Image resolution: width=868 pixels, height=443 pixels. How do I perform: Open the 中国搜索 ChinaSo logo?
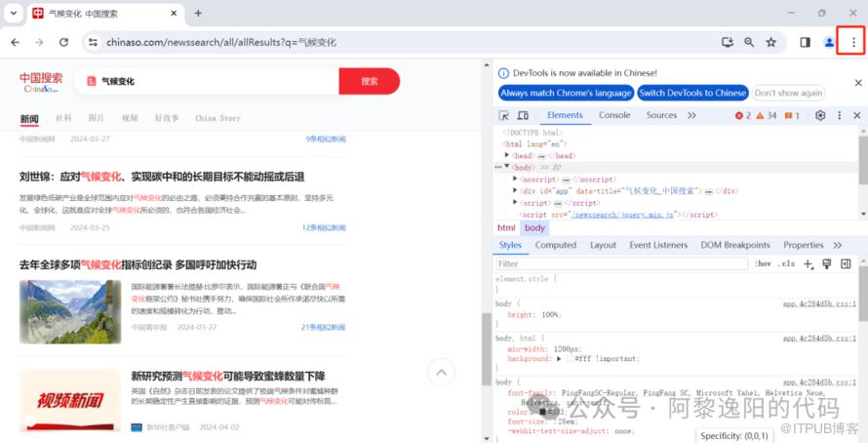click(x=41, y=82)
